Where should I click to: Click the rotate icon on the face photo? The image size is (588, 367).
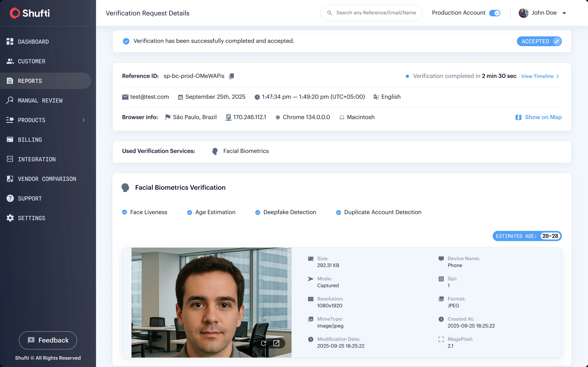point(263,343)
